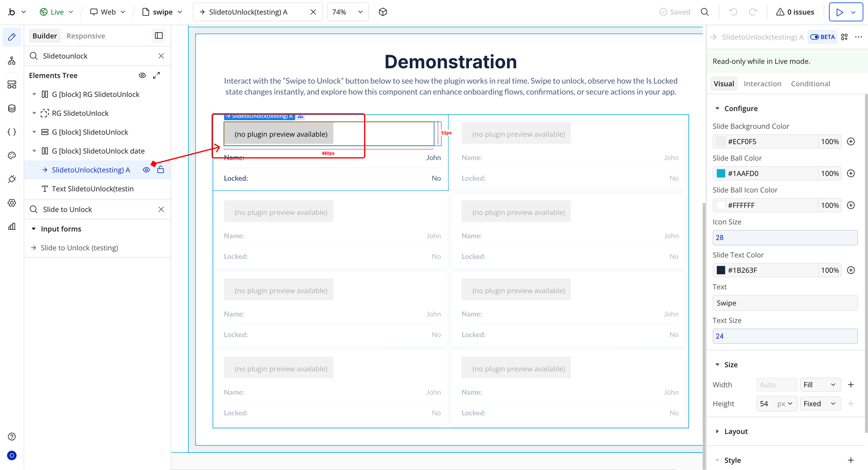Switch to the Interaction tab

(762, 83)
